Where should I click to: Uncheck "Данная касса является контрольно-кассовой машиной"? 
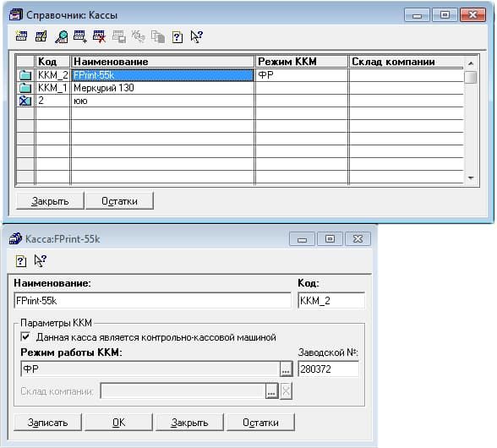25,336
